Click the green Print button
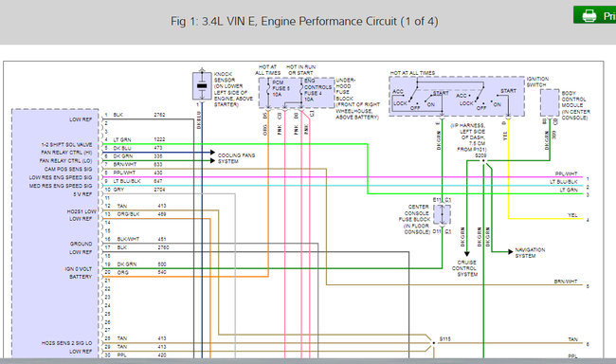Viewport: 616px width, 364px height. [x=595, y=15]
